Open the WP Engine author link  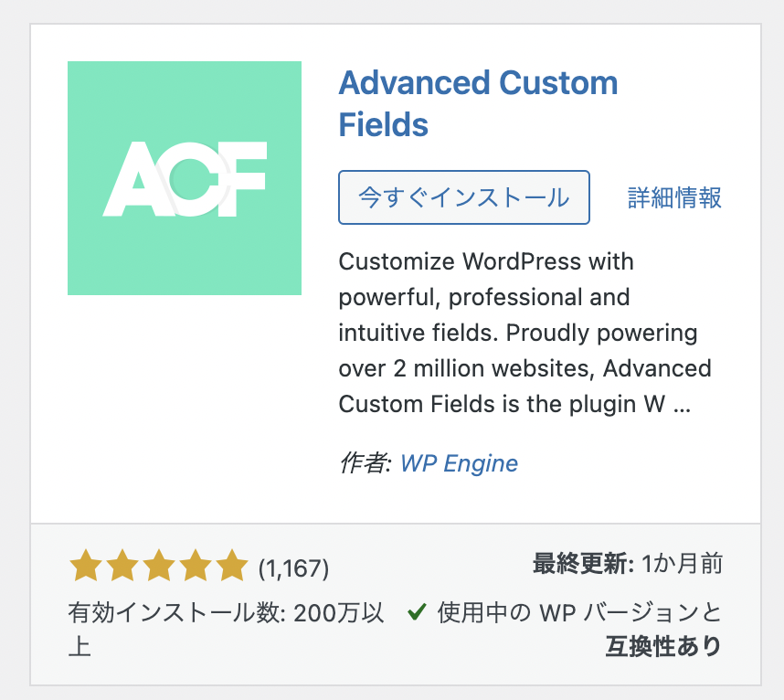click(x=459, y=463)
